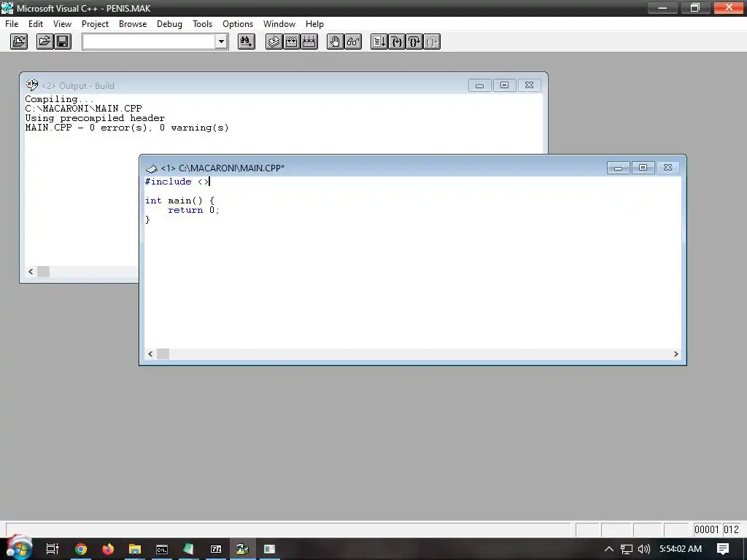Image resolution: width=747 pixels, height=560 pixels.
Task: Click the '#include <>' line in the editor
Action: [177, 182]
